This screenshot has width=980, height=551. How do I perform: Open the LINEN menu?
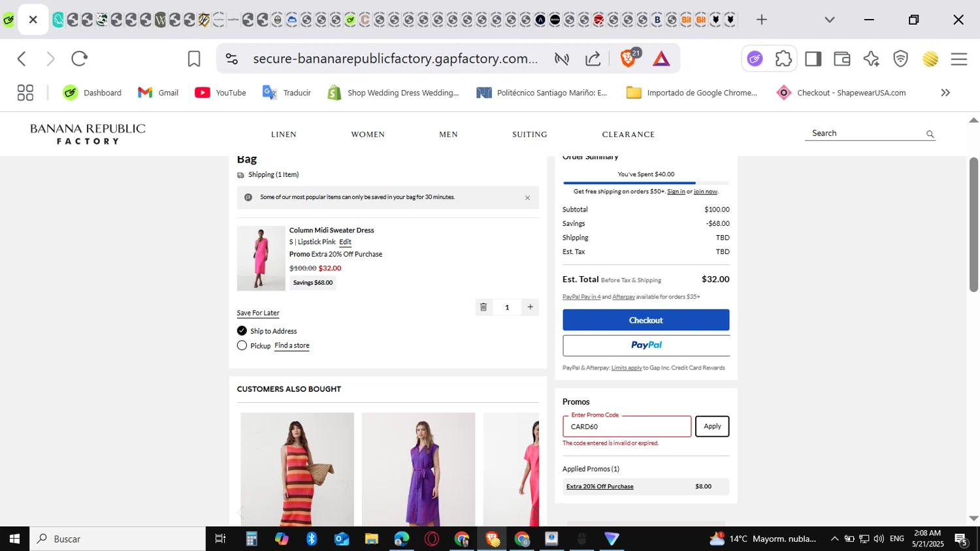point(284,134)
